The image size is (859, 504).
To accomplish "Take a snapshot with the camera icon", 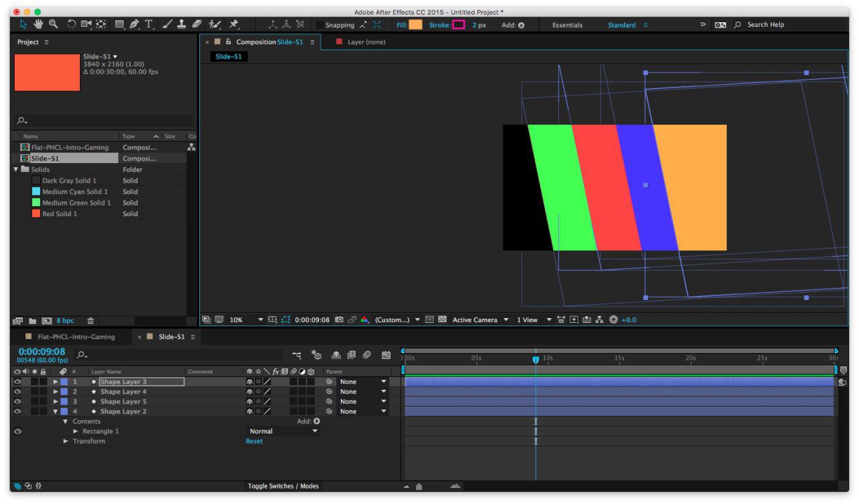I will point(340,320).
